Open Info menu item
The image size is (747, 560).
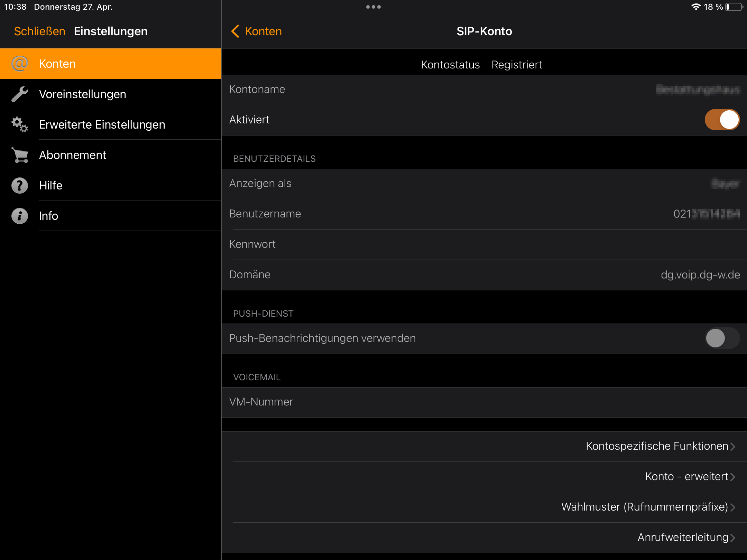[111, 216]
